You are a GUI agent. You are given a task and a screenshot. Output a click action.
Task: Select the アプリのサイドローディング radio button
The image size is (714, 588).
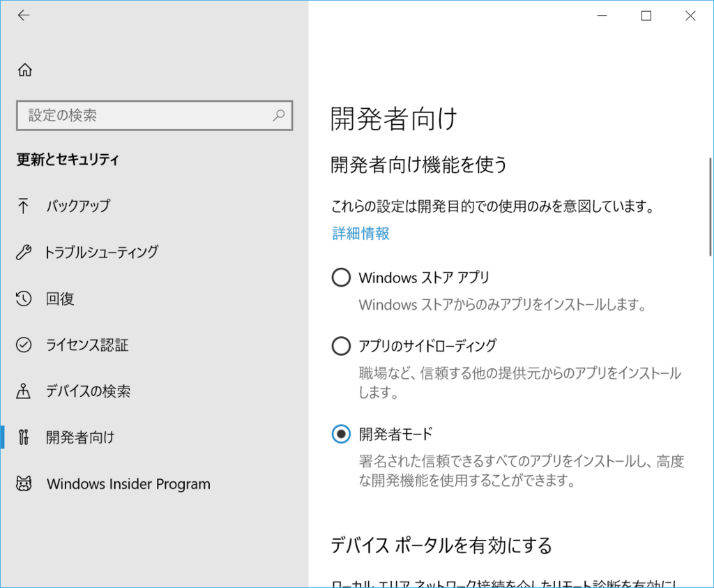(341, 346)
